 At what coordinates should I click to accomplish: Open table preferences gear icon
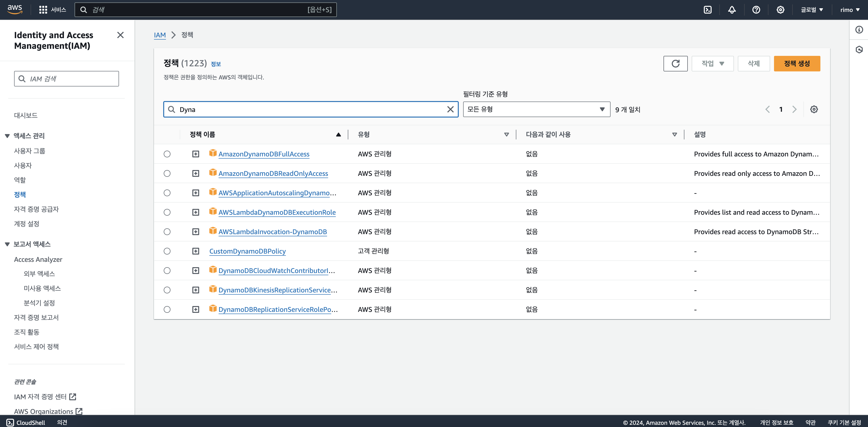tap(814, 109)
